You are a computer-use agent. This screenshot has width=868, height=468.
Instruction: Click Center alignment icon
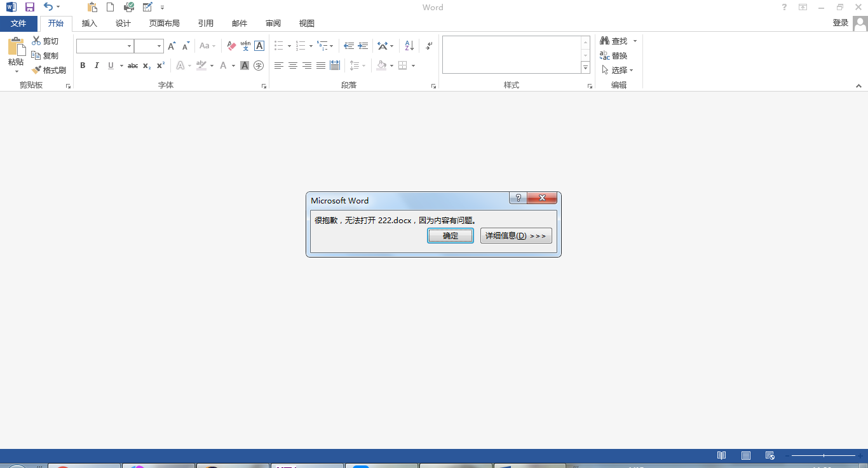coord(293,65)
